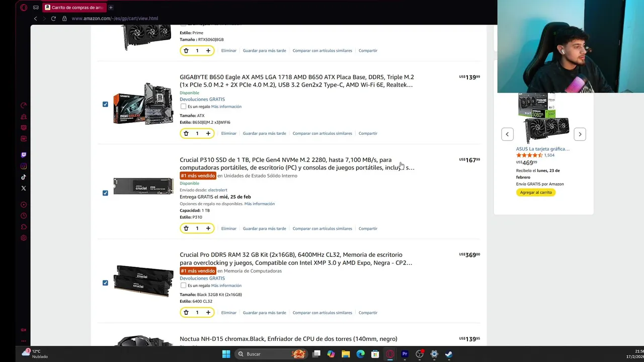Click Devoluciones GRATIS under GIGABYTE B650
This screenshot has height=362, width=644.
click(x=202, y=100)
